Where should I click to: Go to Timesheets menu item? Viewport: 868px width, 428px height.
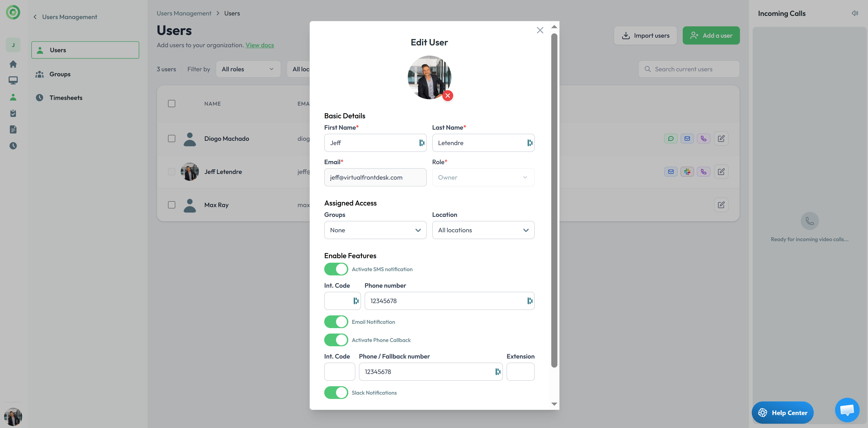[x=66, y=98]
